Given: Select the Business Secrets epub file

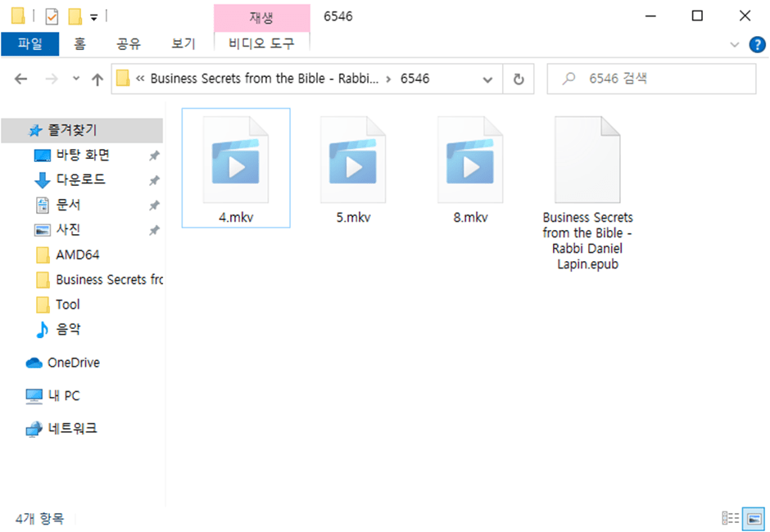Looking at the screenshot, I should [x=588, y=193].
